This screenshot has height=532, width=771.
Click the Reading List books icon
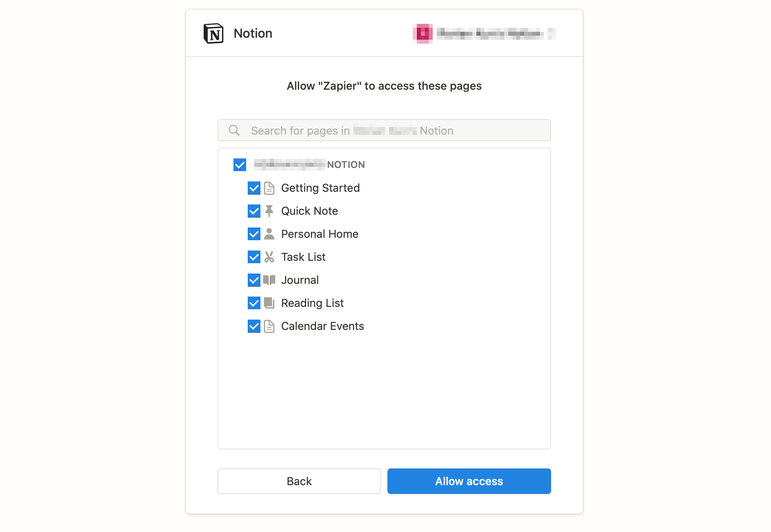(269, 303)
